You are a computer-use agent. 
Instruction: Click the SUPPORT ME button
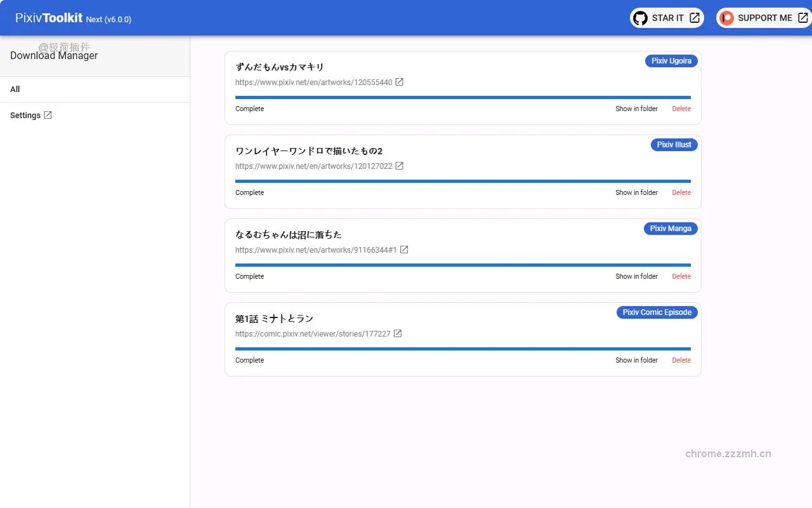pos(763,18)
